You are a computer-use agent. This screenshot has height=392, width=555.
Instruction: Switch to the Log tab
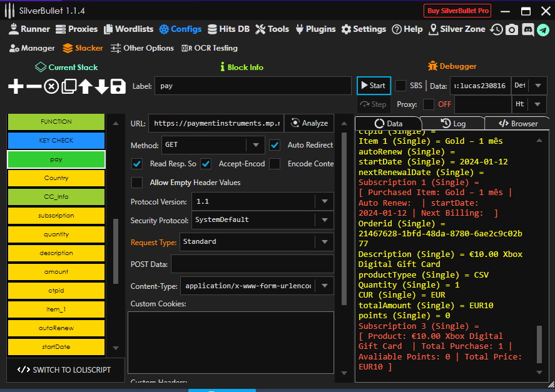pyautogui.click(x=452, y=124)
